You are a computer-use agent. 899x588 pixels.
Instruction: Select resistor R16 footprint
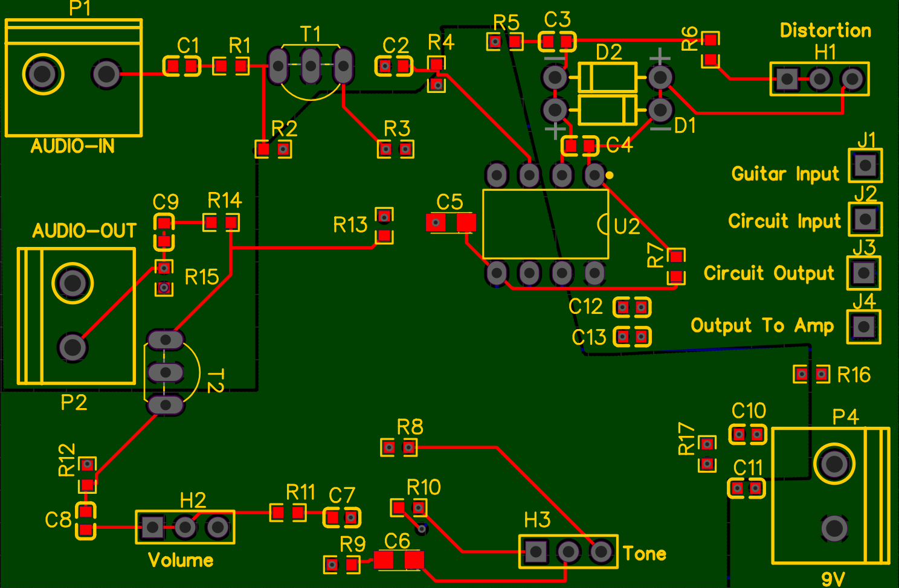tap(811, 374)
